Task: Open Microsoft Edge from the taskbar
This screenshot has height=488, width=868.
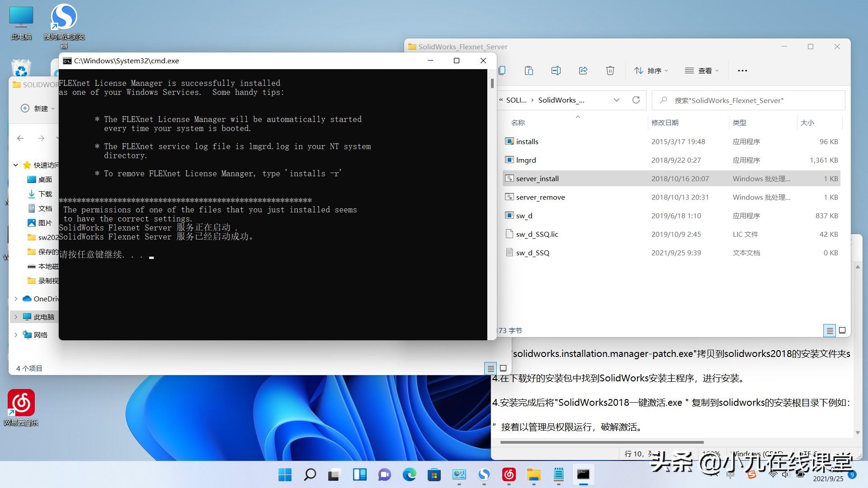Action: tap(409, 475)
